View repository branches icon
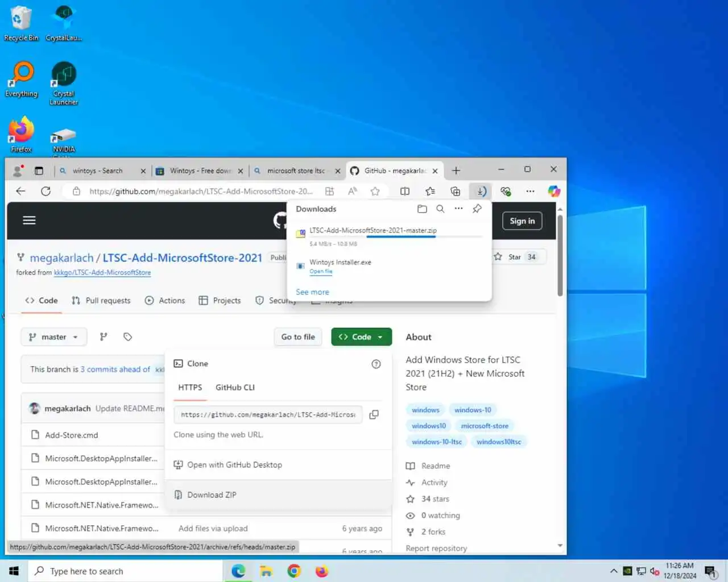Screen dimensions: 728x582 click(104, 337)
